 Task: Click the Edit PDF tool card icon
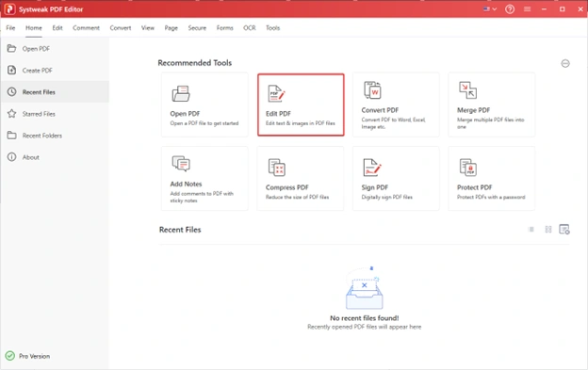[x=276, y=93]
